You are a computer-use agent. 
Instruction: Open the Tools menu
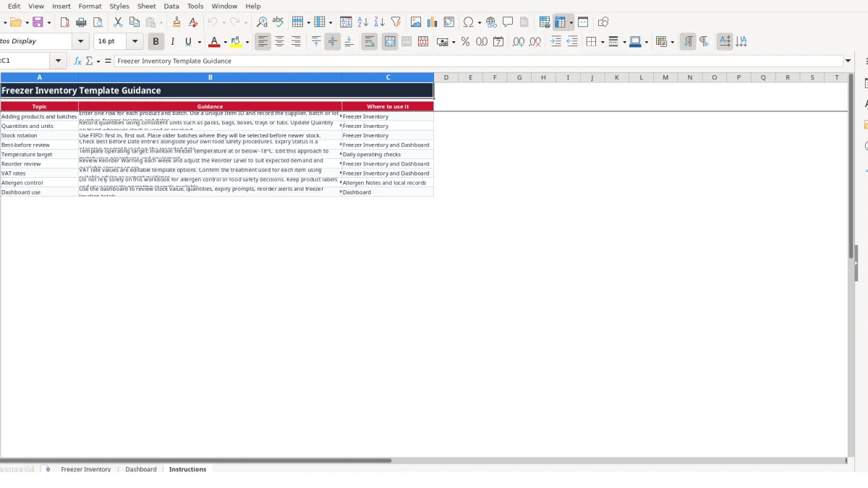[x=195, y=6]
